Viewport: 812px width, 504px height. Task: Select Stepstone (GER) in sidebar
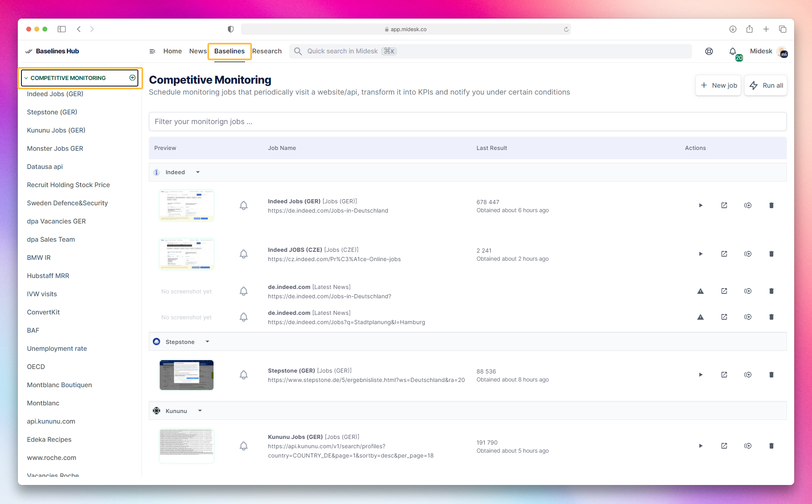click(52, 112)
